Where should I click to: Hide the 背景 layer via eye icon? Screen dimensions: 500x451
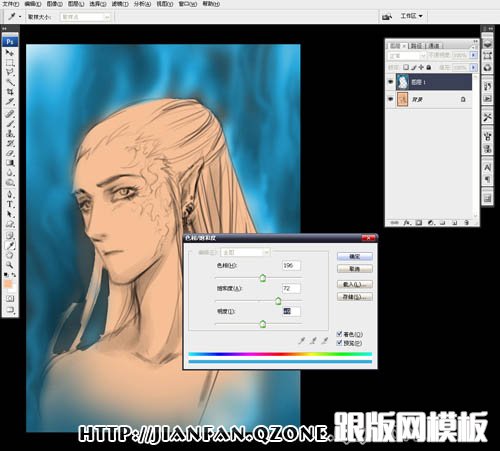pos(391,99)
